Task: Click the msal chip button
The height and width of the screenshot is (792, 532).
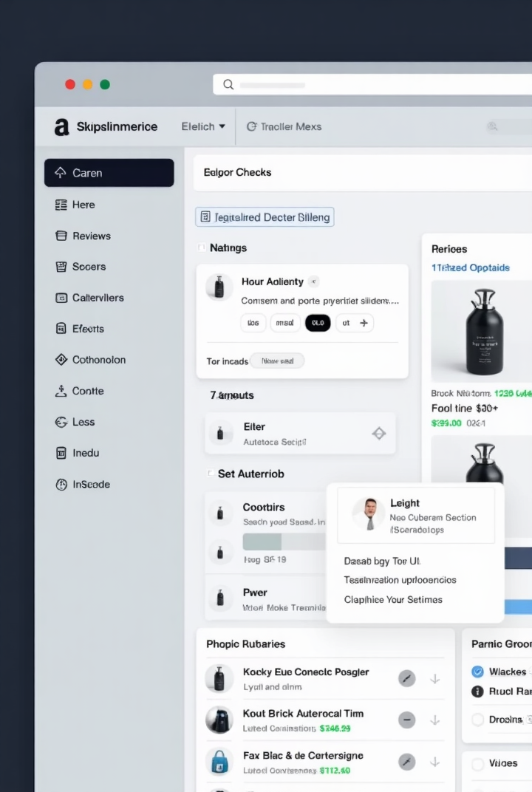Action: [x=285, y=323]
